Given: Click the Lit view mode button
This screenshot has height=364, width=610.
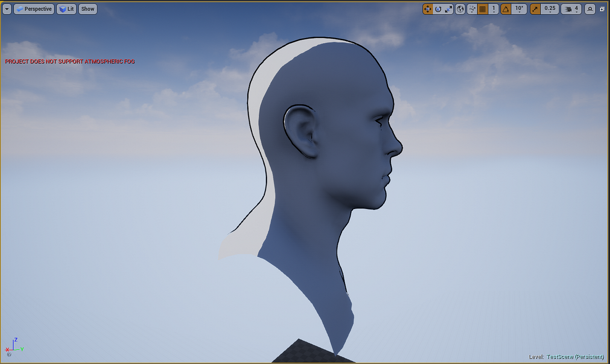Looking at the screenshot, I should (66, 9).
